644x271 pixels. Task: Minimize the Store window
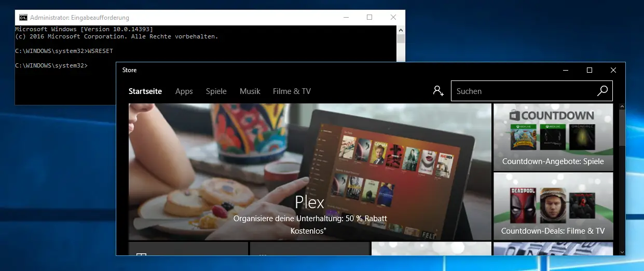tap(566, 70)
